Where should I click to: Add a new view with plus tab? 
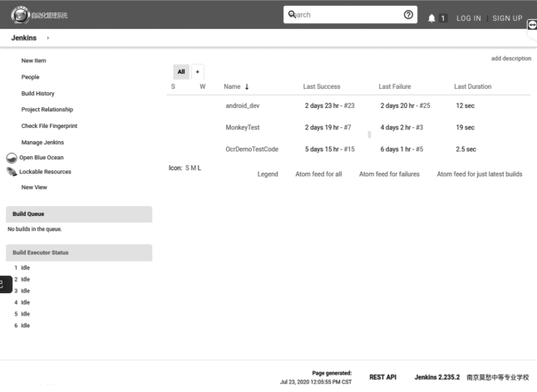198,72
